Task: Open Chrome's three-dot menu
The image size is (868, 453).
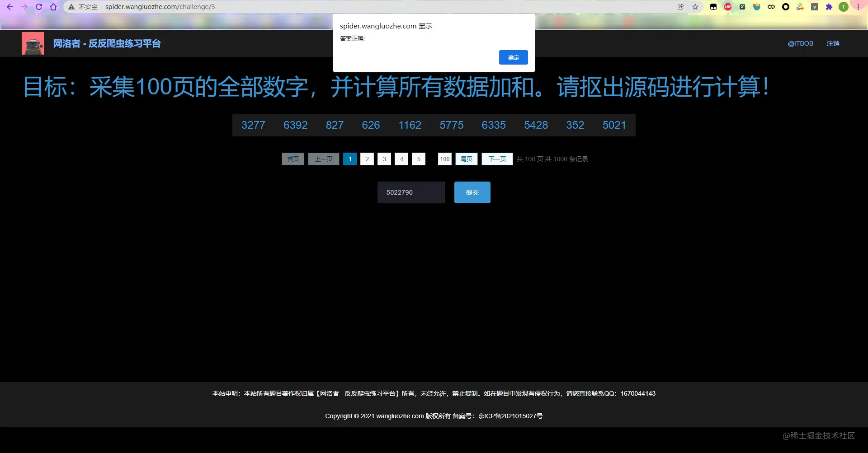Action: [x=858, y=7]
